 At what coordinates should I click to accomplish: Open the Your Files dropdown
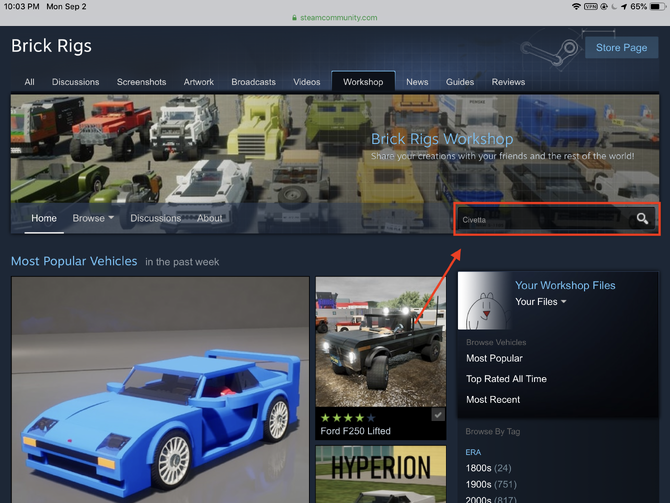[541, 302]
